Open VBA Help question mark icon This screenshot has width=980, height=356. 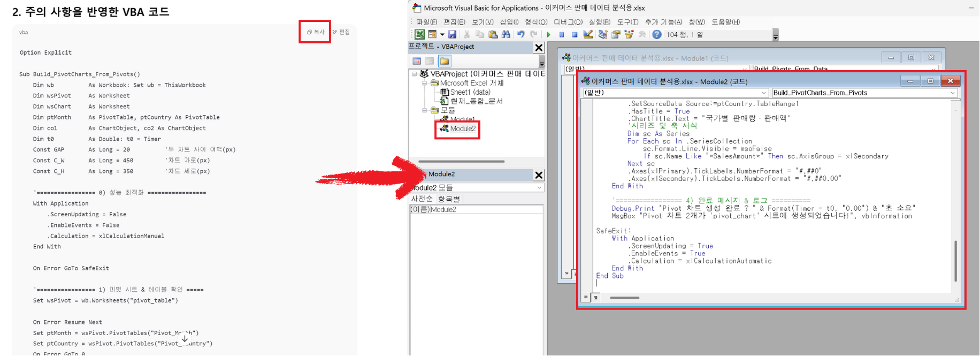657,34
